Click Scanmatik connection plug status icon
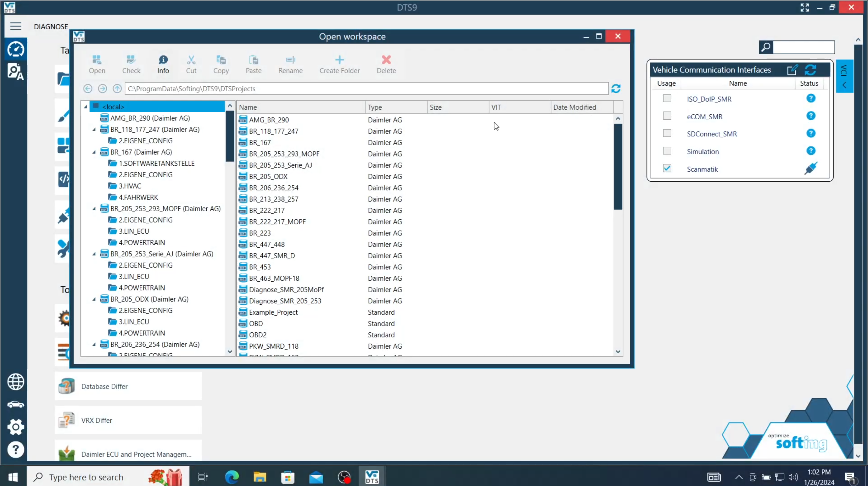The width and height of the screenshot is (868, 486). (x=810, y=168)
